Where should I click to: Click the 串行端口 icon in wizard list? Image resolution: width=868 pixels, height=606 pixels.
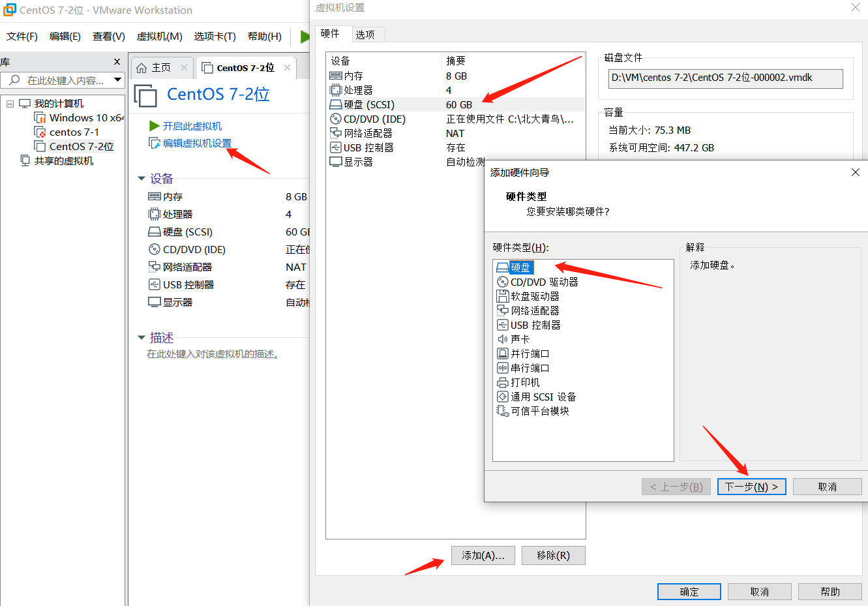[x=503, y=368]
